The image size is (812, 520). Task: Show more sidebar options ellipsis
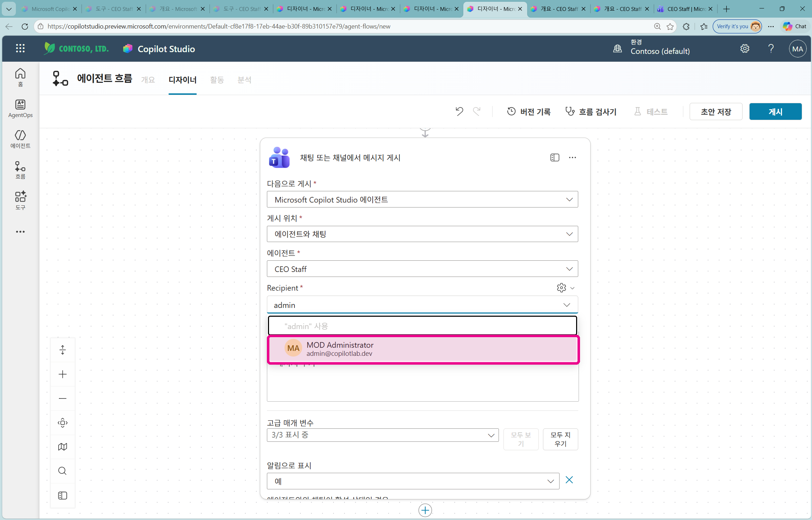20,232
